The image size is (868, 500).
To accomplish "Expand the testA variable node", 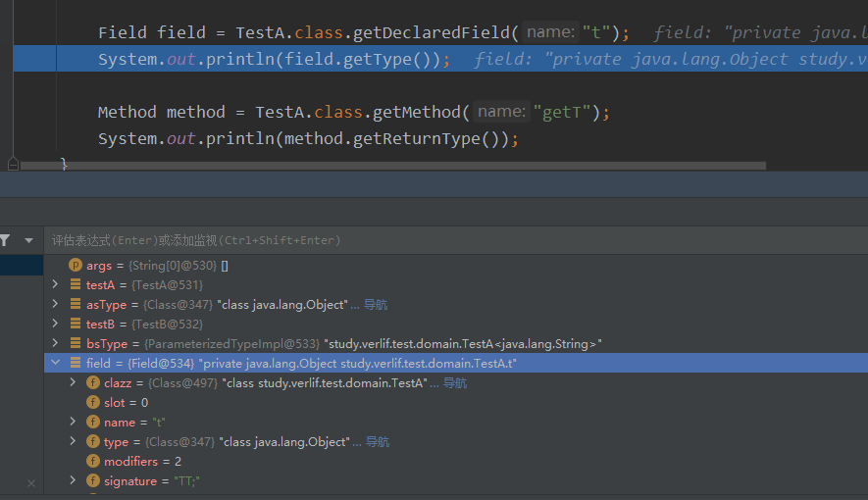I will 56,285.
